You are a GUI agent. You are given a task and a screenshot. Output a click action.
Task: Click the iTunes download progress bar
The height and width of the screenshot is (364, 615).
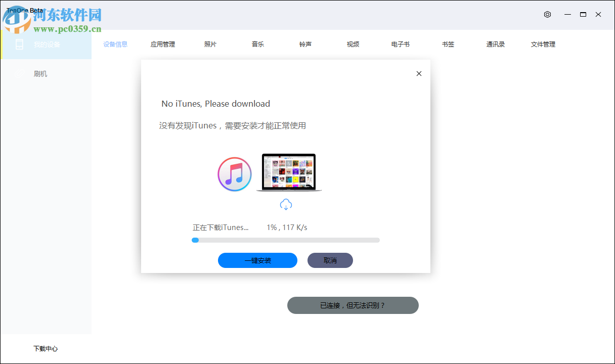coord(286,240)
